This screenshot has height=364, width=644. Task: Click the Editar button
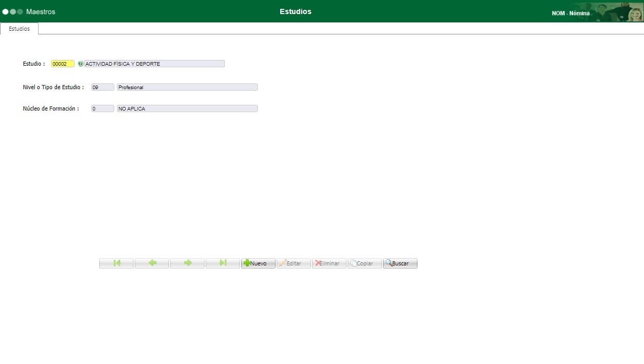294,263
